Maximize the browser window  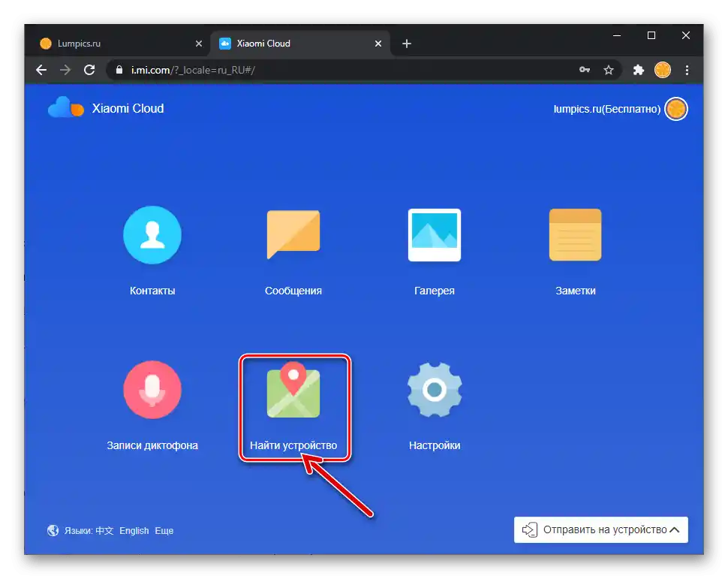651,36
